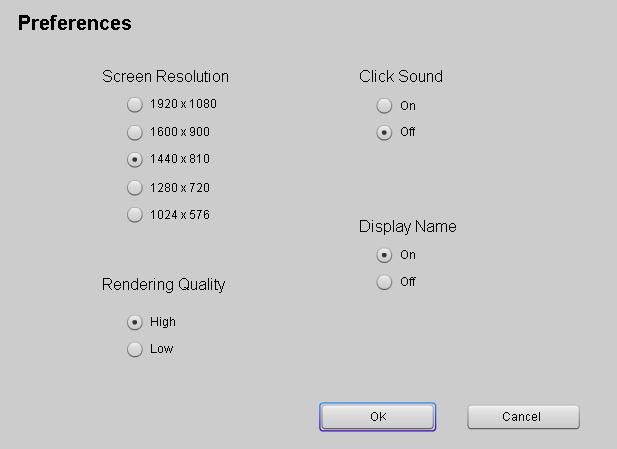Click the Preferences title text

click(75, 23)
